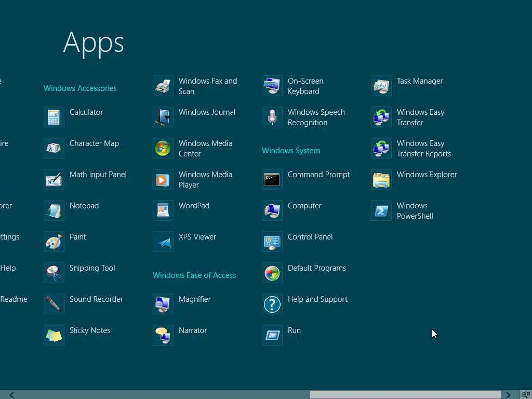Open On-Screen Keyboard icon
This screenshot has height=399, width=532.
coord(272,86)
